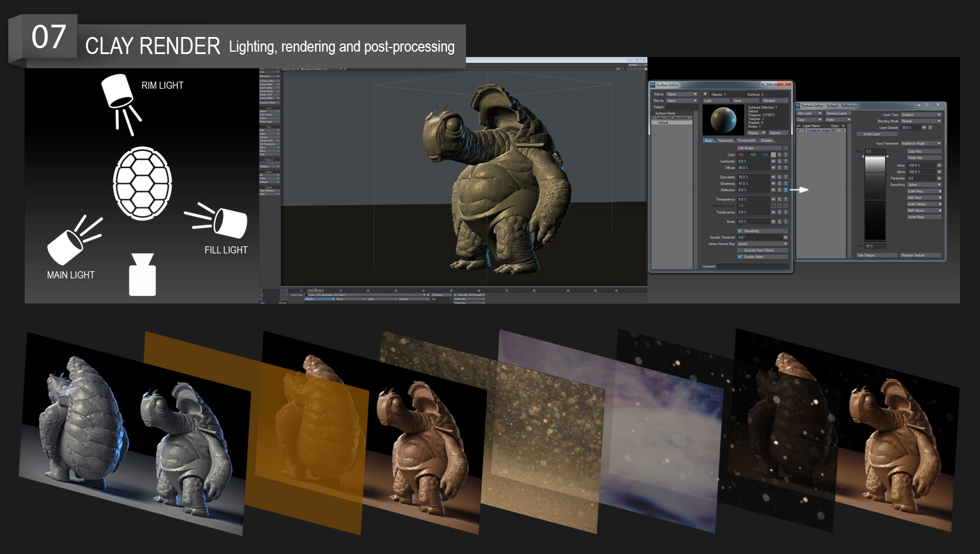Click the Smooth Threshold slider arrows

click(786, 237)
